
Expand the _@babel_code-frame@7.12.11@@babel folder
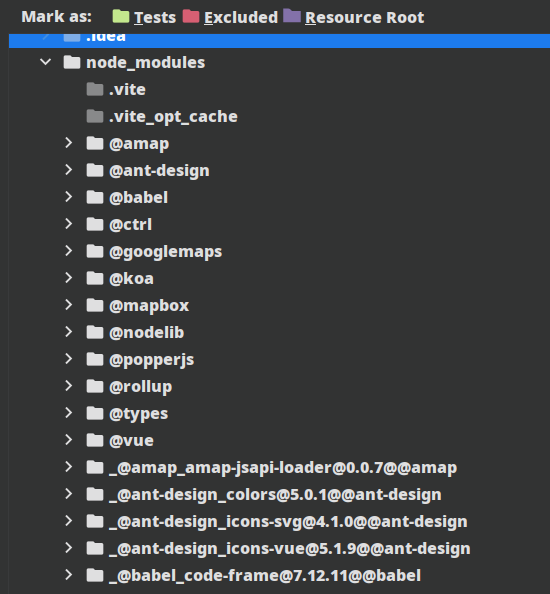click(69, 575)
